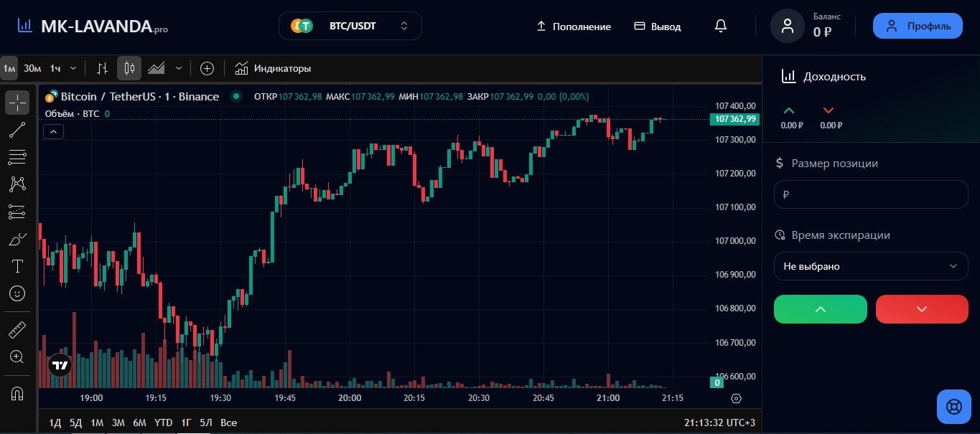Open the Время экспирации dropdown
The height and width of the screenshot is (434, 980).
click(x=871, y=266)
